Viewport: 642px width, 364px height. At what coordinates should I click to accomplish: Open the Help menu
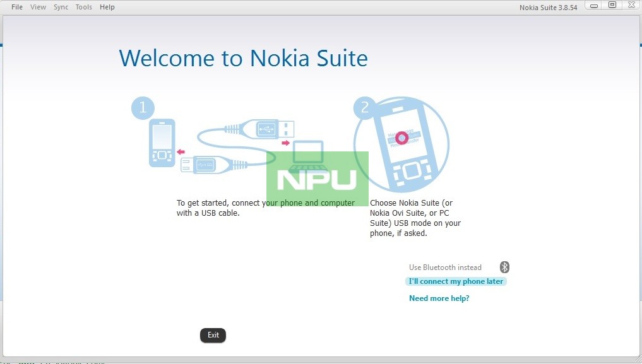107,7
